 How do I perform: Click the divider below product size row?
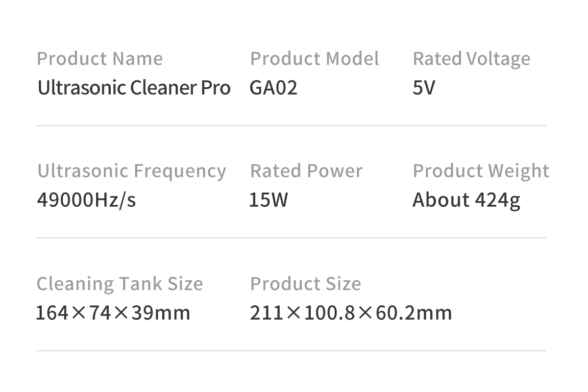(291, 351)
